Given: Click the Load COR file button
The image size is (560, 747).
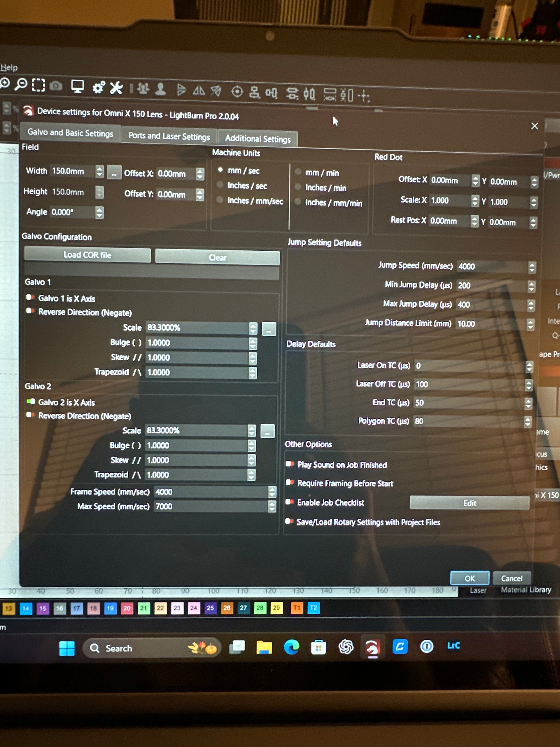Looking at the screenshot, I should pyautogui.click(x=87, y=255).
